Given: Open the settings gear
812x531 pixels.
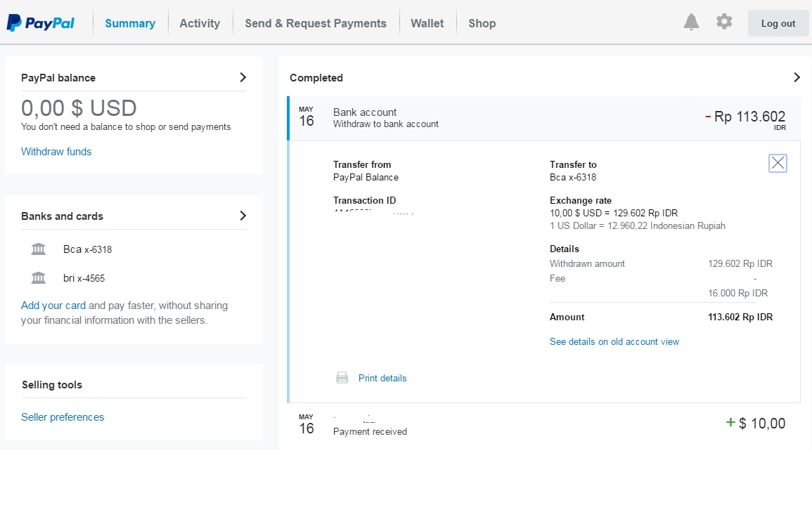Looking at the screenshot, I should coord(724,22).
